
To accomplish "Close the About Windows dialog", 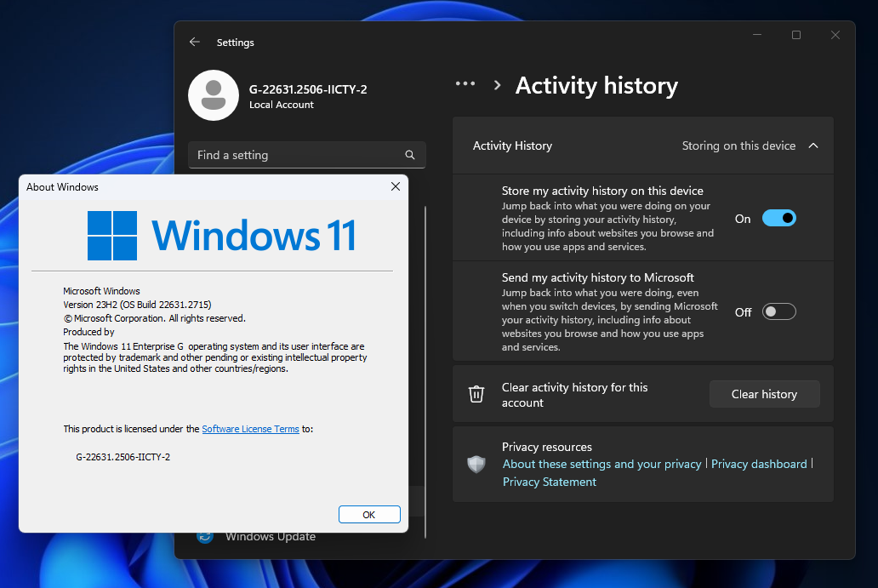I will coord(396,186).
